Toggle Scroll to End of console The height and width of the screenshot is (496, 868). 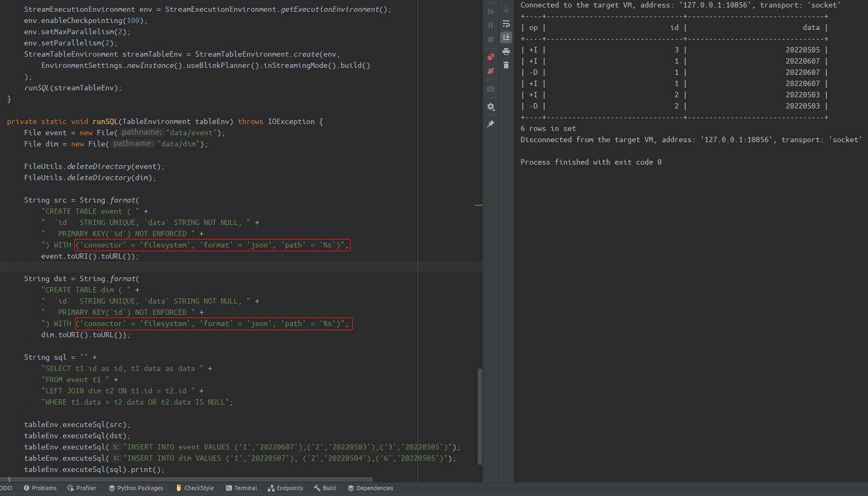tap(506, 37)
